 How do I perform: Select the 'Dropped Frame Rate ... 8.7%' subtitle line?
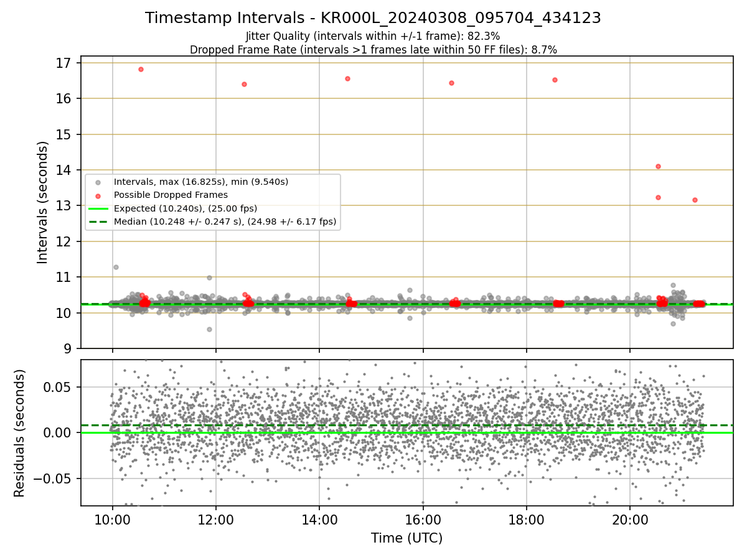coord(373,49)
